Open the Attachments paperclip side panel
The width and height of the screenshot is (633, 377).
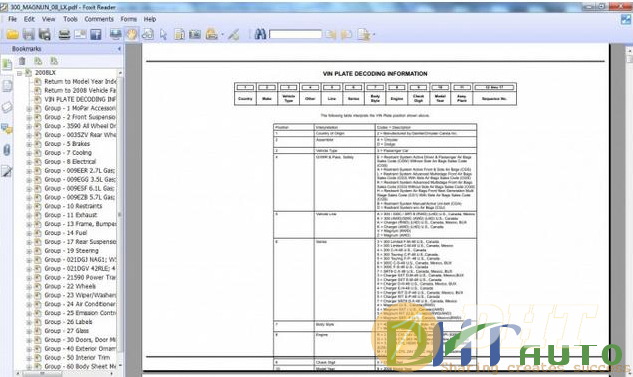7,150
